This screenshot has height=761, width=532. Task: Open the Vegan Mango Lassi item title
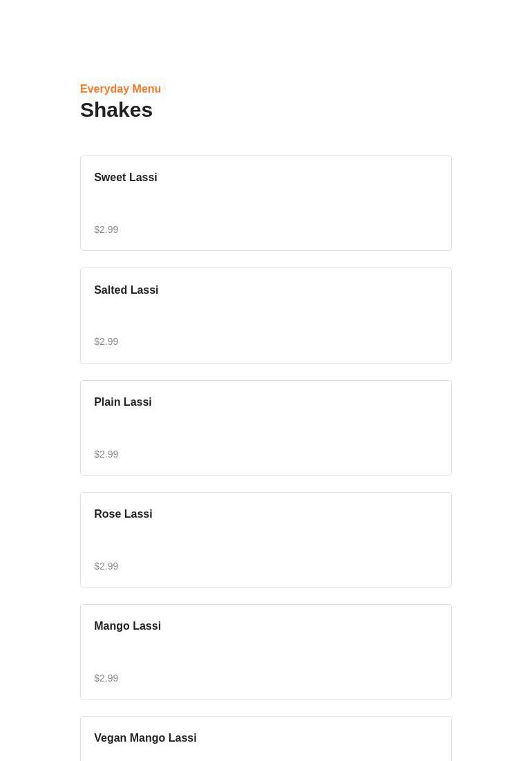pos(145,738)
